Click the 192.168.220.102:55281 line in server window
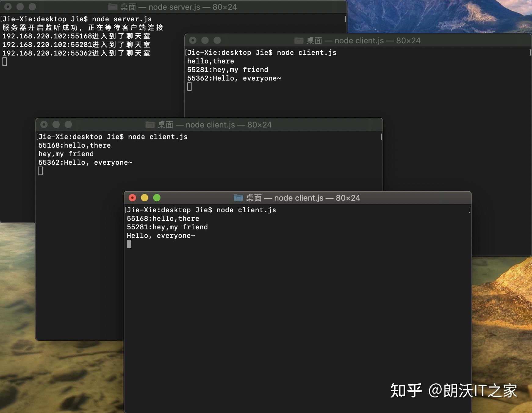Image resolution: width=532 pixels, height=413 pixels. tap(76, 45)
